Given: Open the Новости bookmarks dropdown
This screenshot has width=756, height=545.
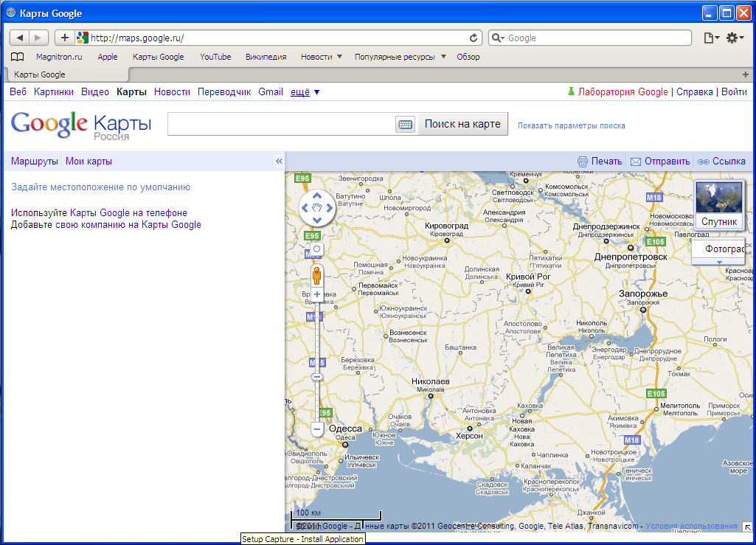Looking at the screenshot, I should [322, 57].
